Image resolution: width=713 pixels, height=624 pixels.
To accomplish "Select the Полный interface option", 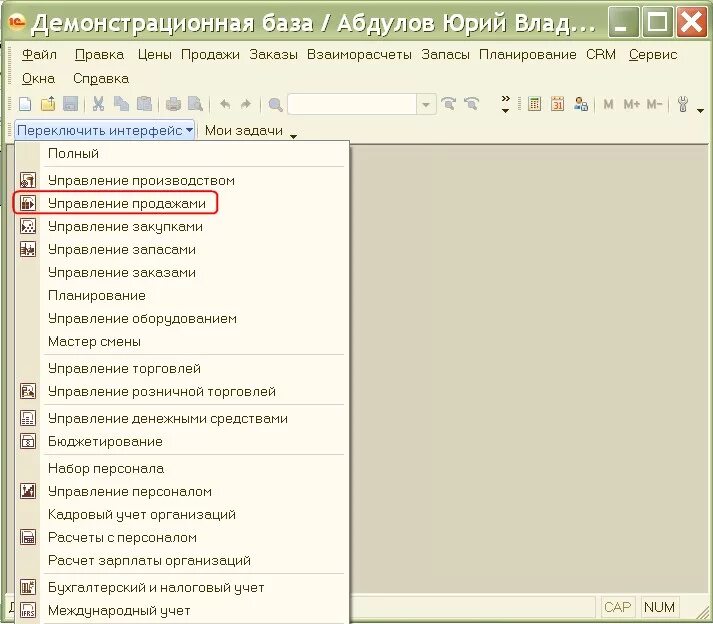I will point(182,154).
